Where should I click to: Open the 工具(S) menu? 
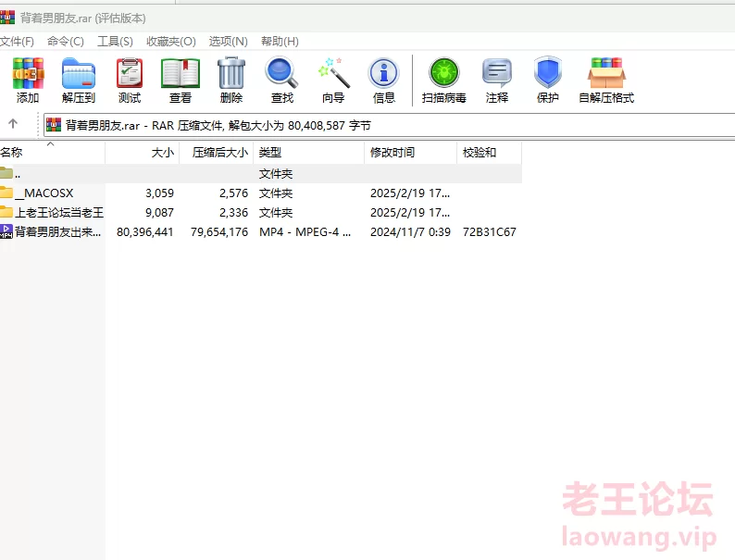[115, 42]
